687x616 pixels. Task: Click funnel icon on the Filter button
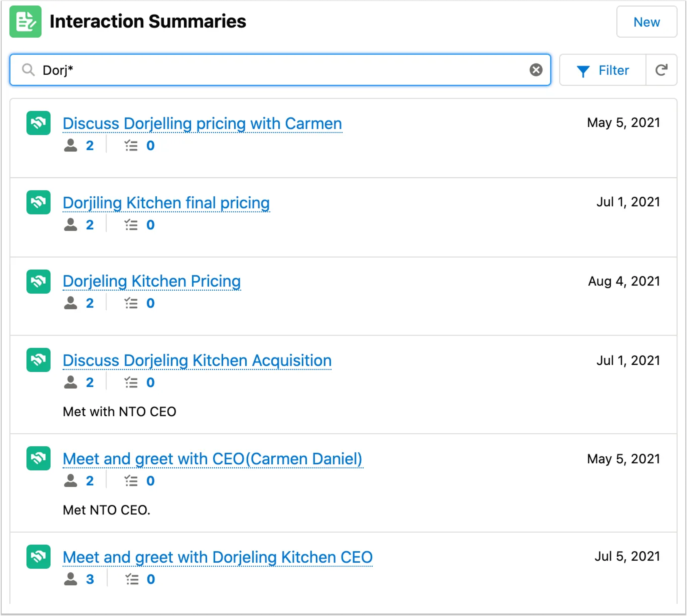583,71
